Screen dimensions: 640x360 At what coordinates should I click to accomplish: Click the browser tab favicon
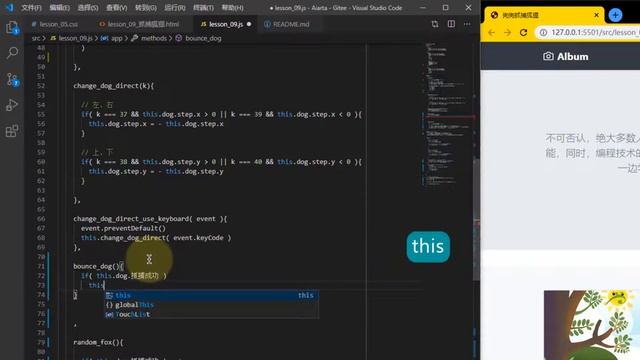(494, 15)
